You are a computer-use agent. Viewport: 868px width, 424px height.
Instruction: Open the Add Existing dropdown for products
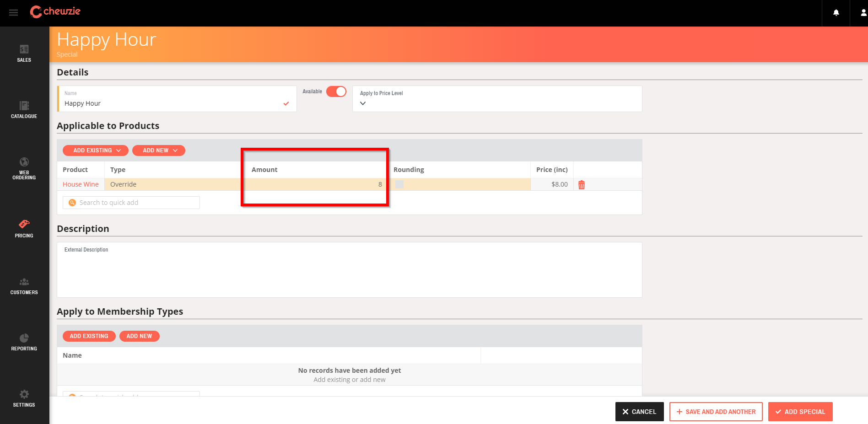pyautogui.click(x=96, y=150)
